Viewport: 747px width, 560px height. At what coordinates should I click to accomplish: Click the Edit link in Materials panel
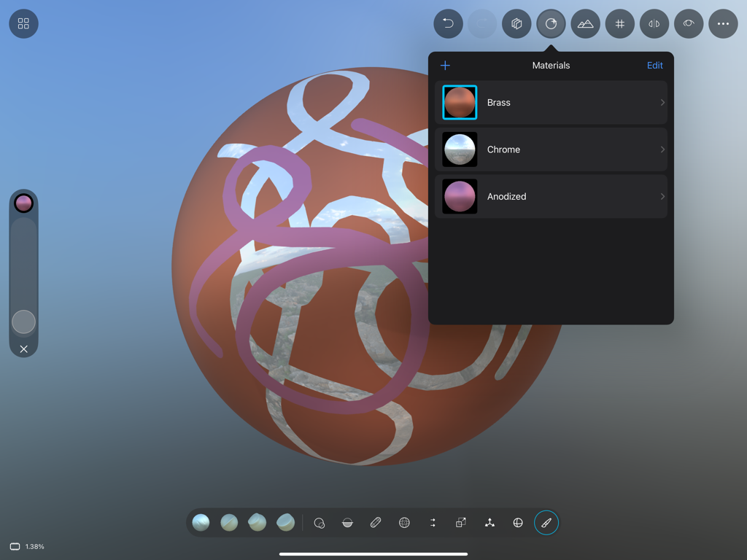coord(654,65)
